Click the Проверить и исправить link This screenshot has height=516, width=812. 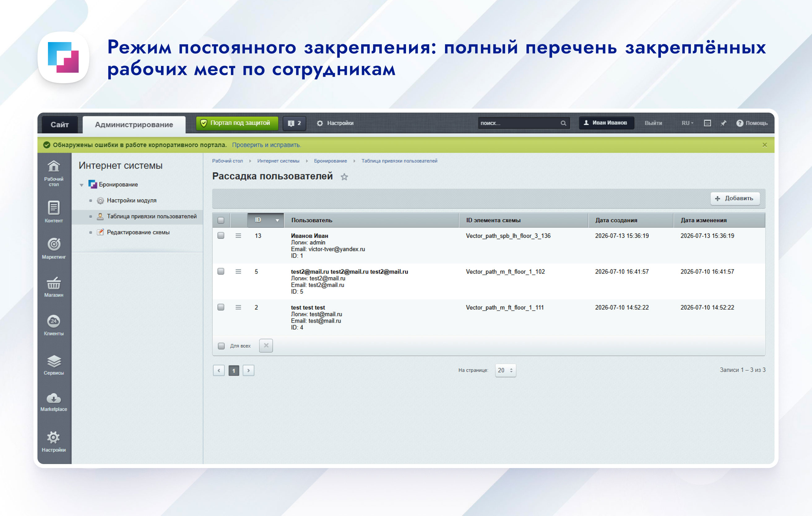pos(266,145)
